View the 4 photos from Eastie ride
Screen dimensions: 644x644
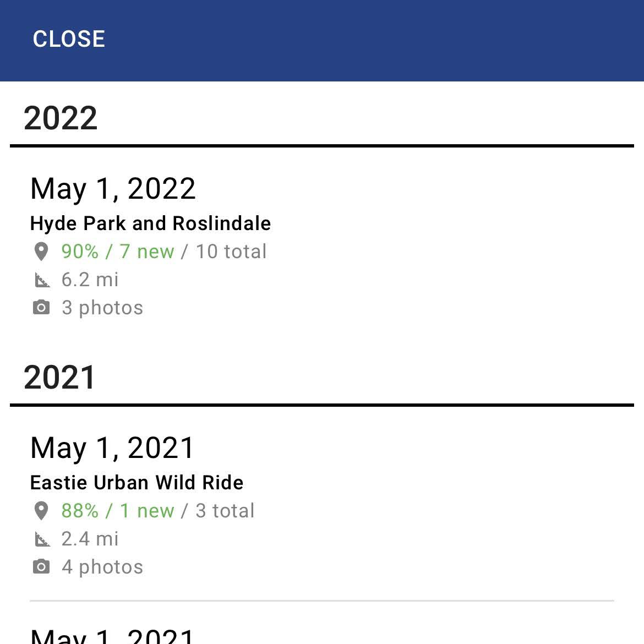102,567
